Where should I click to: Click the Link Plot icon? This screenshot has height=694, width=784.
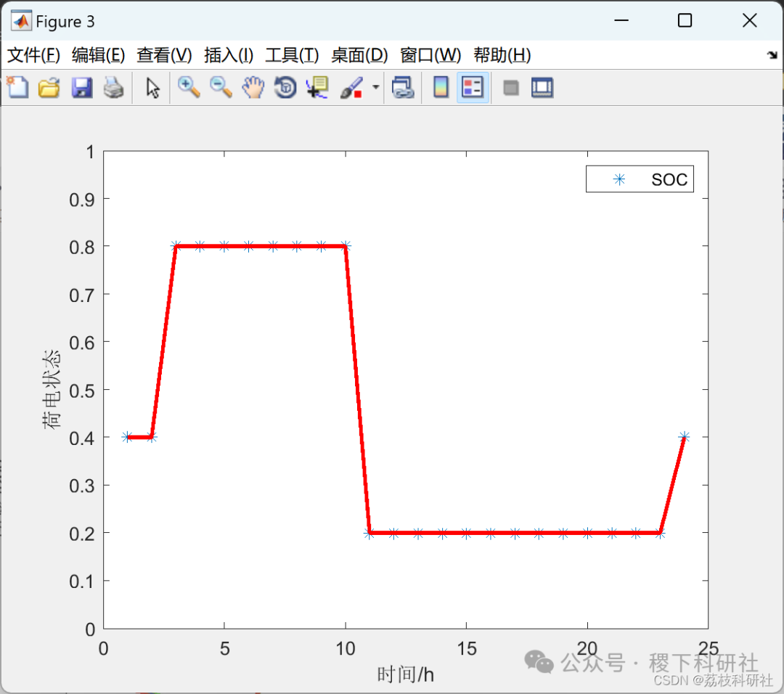[x=402, y=88]
